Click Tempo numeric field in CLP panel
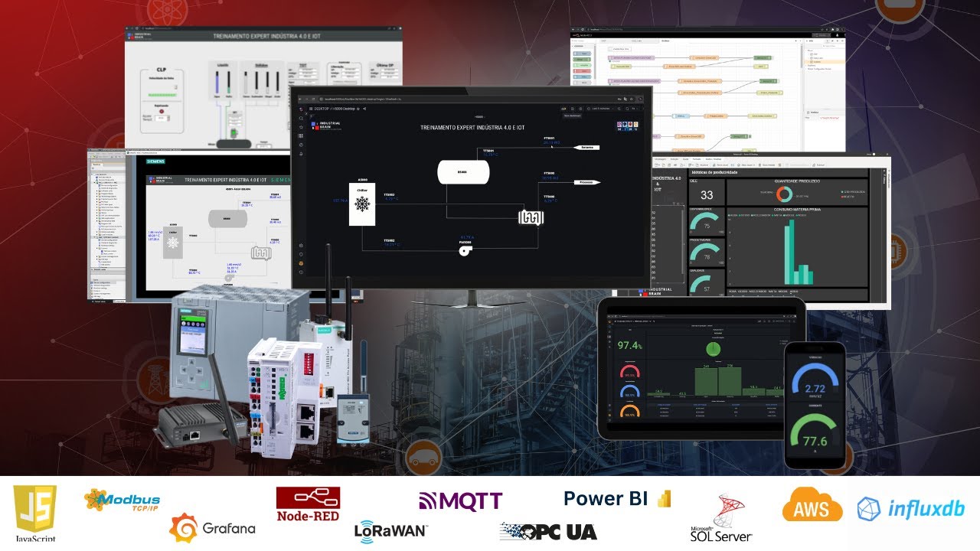 (x=162, y=118)
